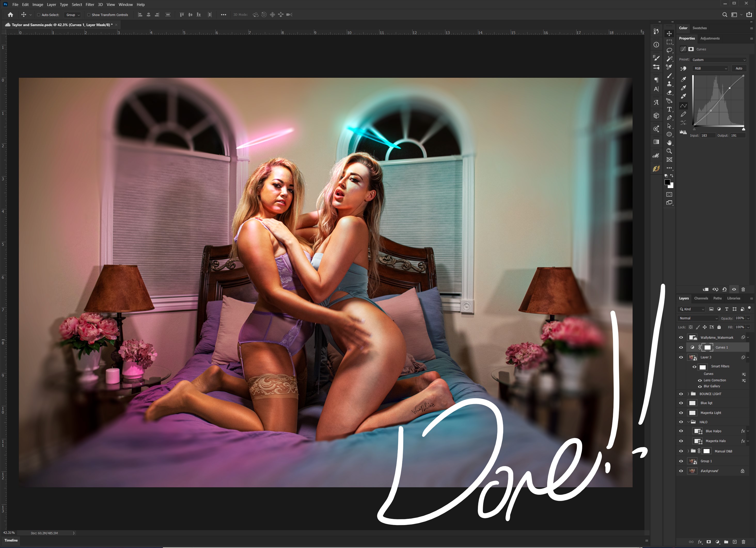
Task: Enable the Auto-Select checkbox
Action: pyautogui.click(x=39, y=15)
